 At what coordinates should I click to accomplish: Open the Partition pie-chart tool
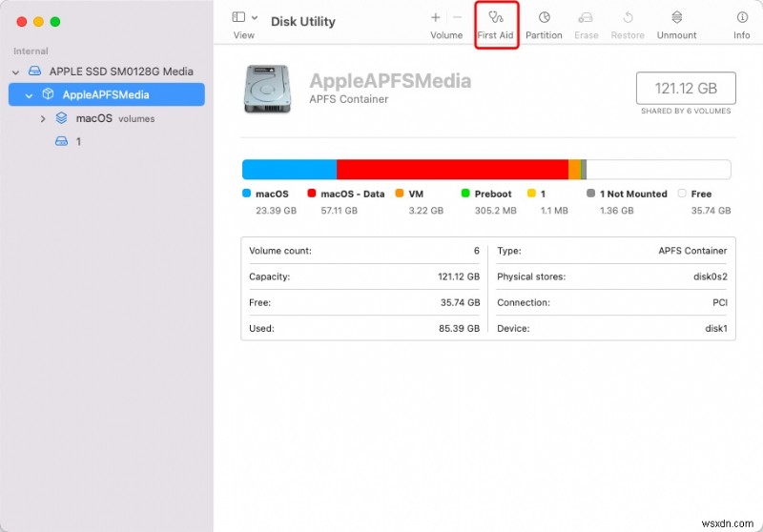click(x=544, y=17)
